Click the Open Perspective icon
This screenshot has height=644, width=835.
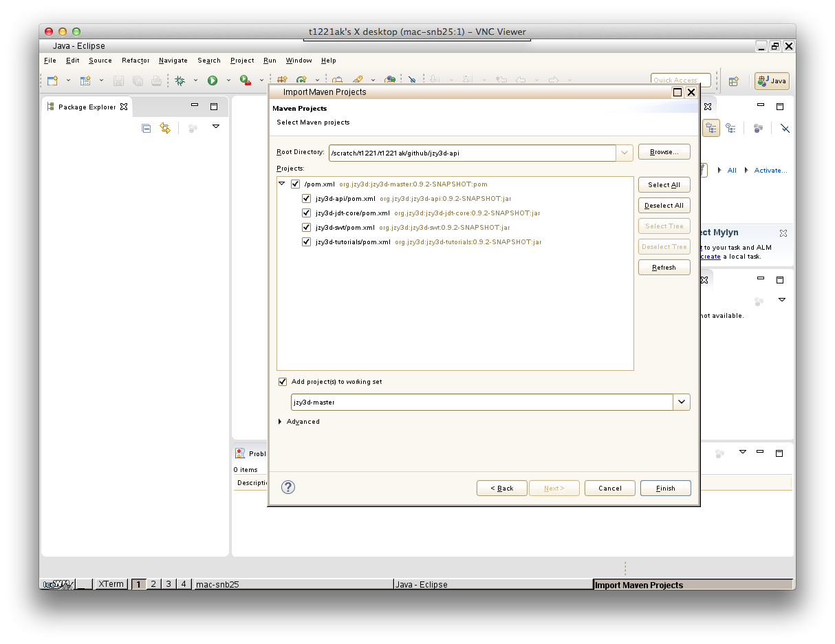tap(734, 80)
